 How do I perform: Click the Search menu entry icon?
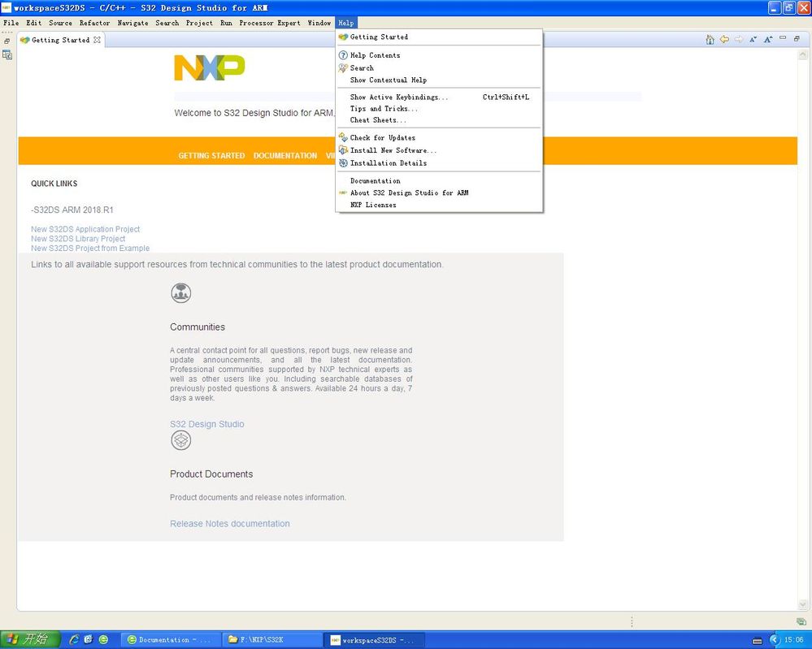343,67
